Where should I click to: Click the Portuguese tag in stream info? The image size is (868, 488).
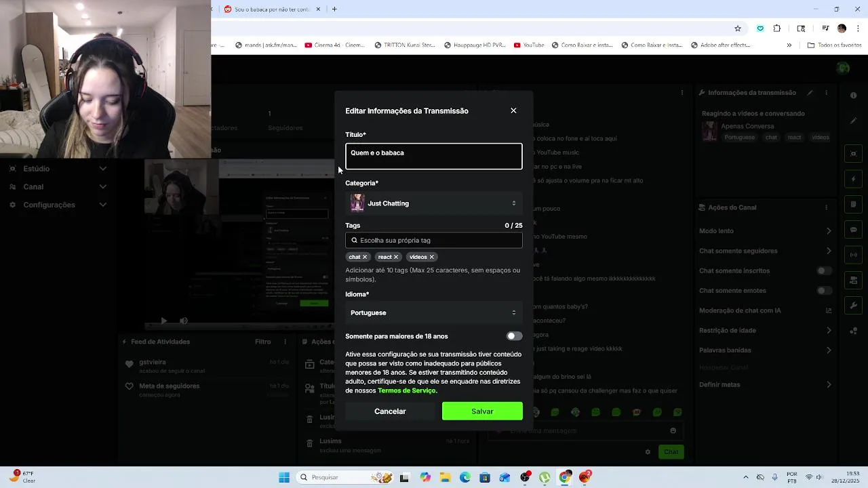(739, 138)
